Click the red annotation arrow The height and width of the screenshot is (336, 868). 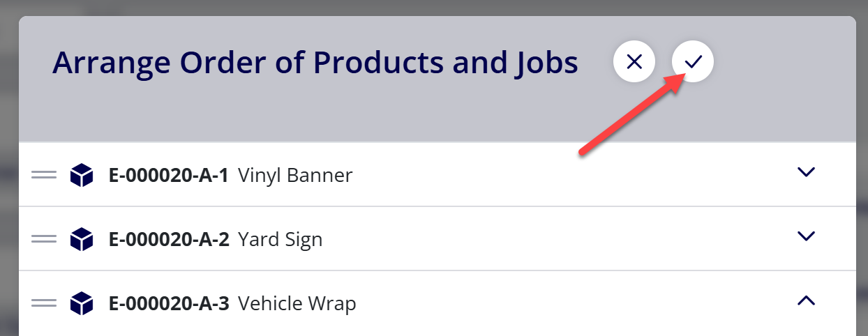(x=631, y=114)
